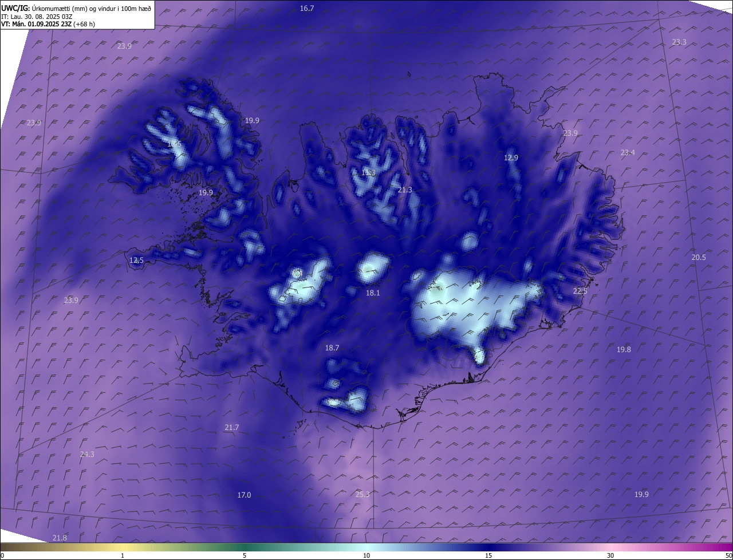Click the 25.3 value on the map
The width and height of the screenshot is (733, 560).
coord(362,494)
